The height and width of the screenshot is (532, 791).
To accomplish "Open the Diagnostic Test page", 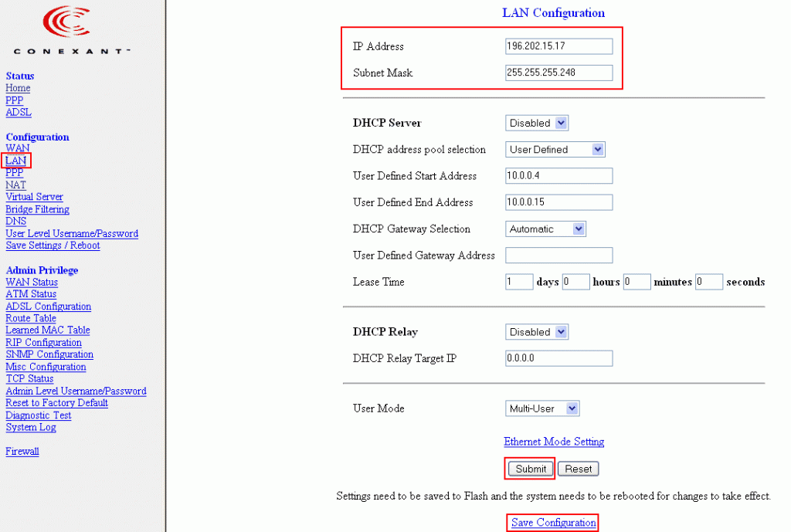I will tap(38, 415).
